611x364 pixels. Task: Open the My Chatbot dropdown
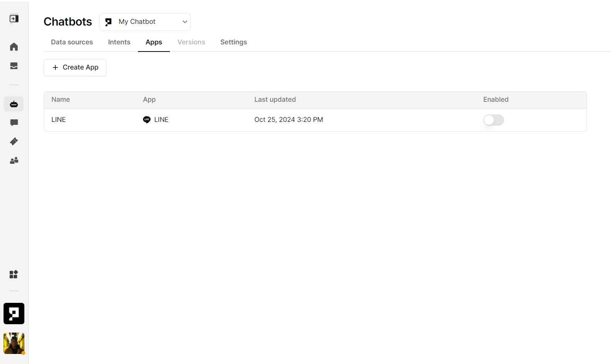pyautogui.click(x=145, y=22)
